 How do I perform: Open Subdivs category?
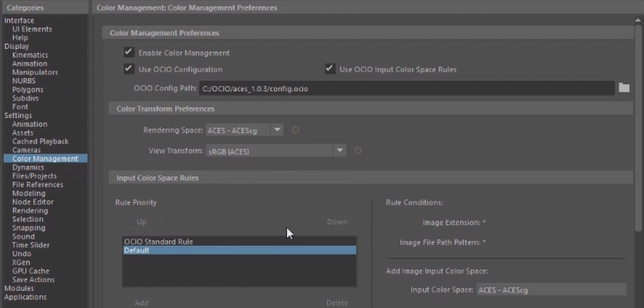coord(25,98)
